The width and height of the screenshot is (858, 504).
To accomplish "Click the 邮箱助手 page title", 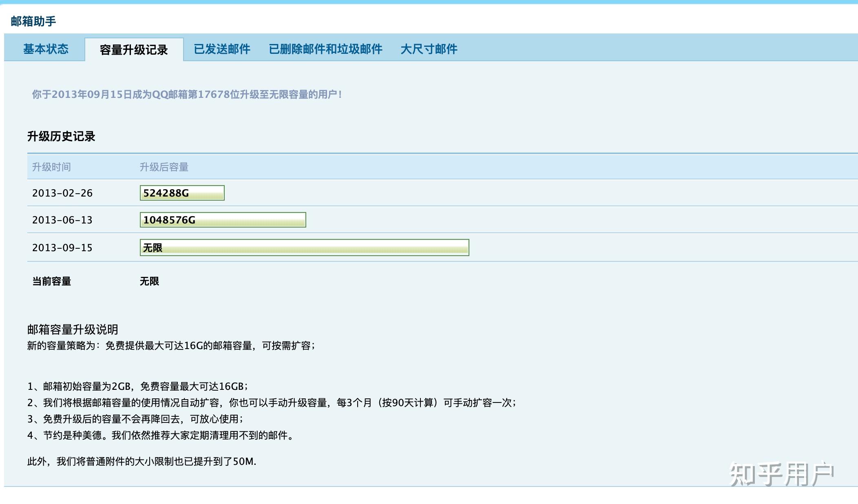I will click(x=33, y=21).
